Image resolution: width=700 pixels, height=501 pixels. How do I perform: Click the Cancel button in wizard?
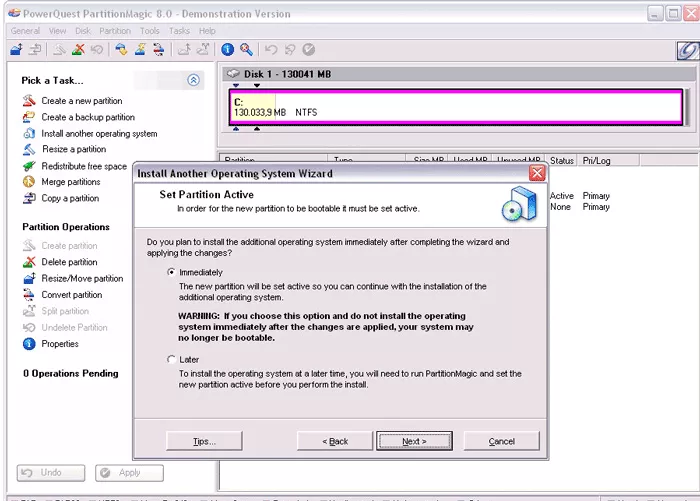coord(501,441)
